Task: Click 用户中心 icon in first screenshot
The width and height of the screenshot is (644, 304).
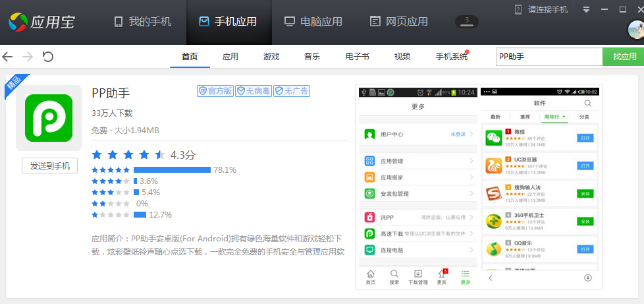Action: pos(369,134)
